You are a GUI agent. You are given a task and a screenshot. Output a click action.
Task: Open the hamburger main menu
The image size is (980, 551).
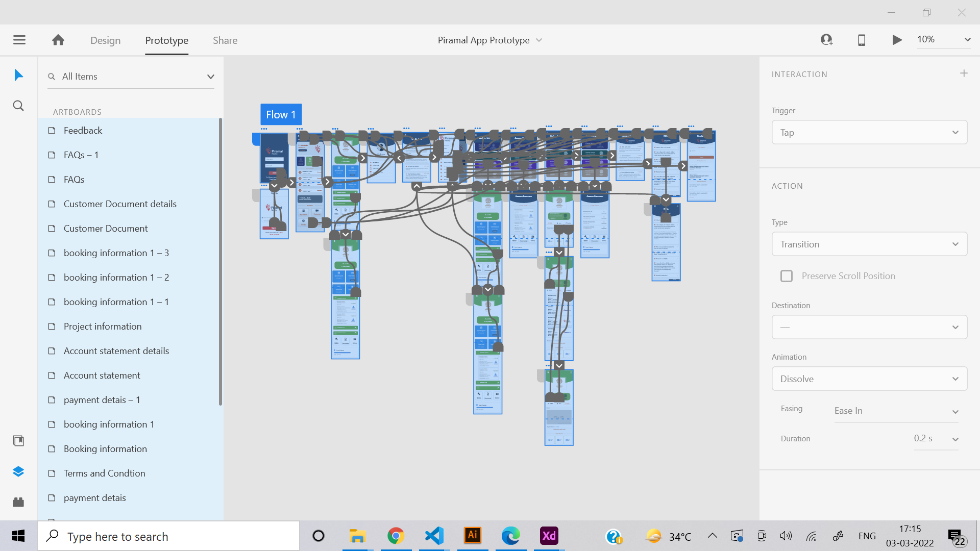[19, 40]
